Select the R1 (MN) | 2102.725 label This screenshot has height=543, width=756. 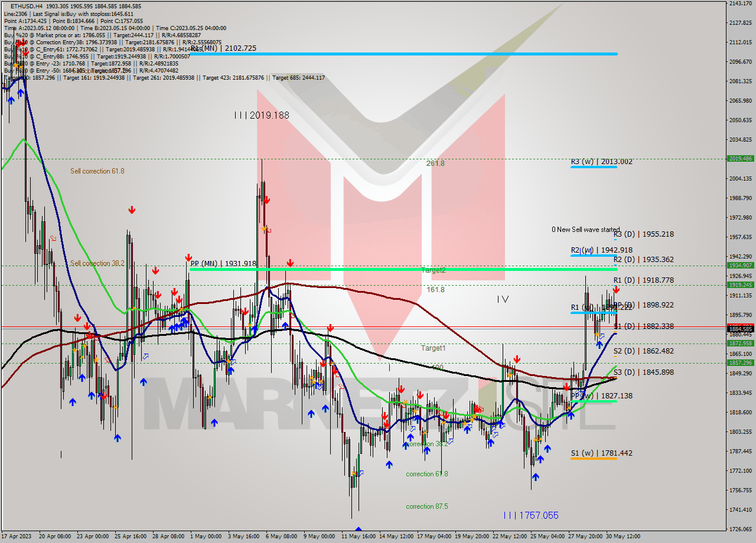tap(223, 48)
